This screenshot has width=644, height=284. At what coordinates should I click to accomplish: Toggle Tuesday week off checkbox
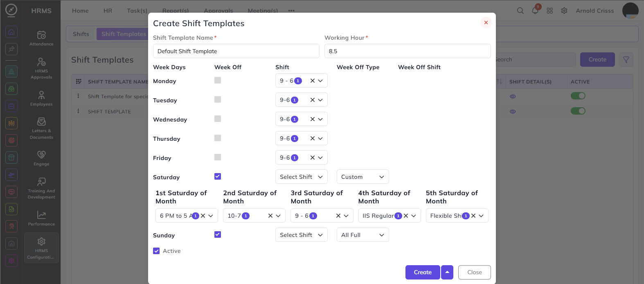(218, 99)
